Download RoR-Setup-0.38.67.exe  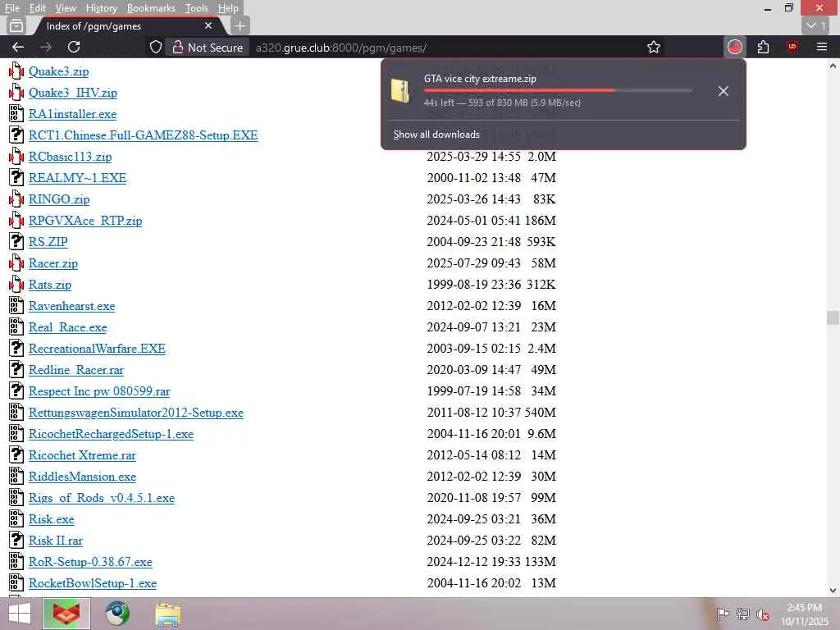(x=90, y=562)
